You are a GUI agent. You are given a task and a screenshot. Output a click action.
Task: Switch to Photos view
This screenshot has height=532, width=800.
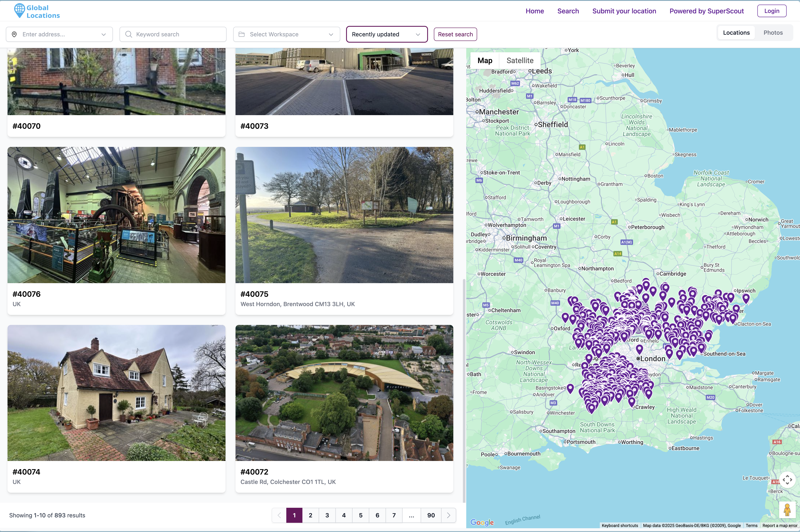(773, 33)
